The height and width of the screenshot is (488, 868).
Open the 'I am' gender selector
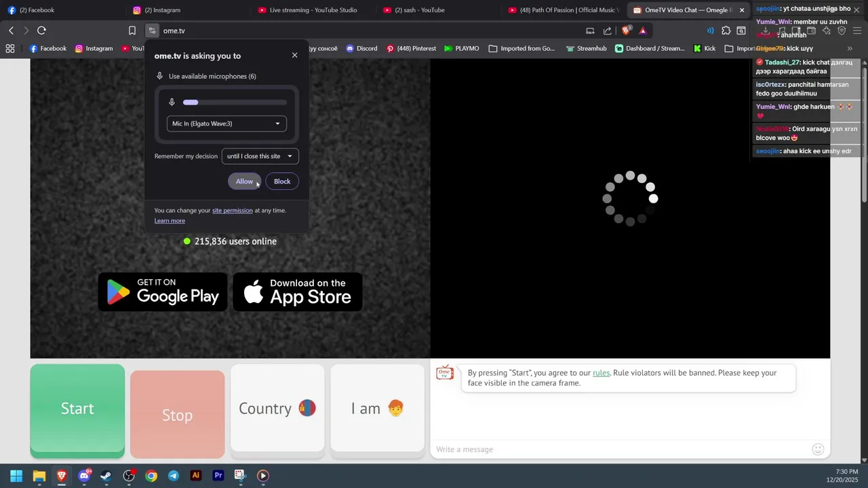click(x=378, y=408)
